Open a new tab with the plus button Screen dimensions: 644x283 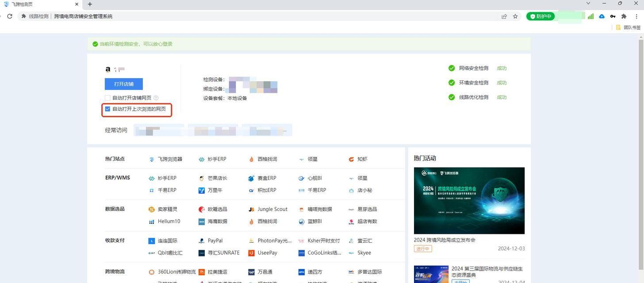90,4
